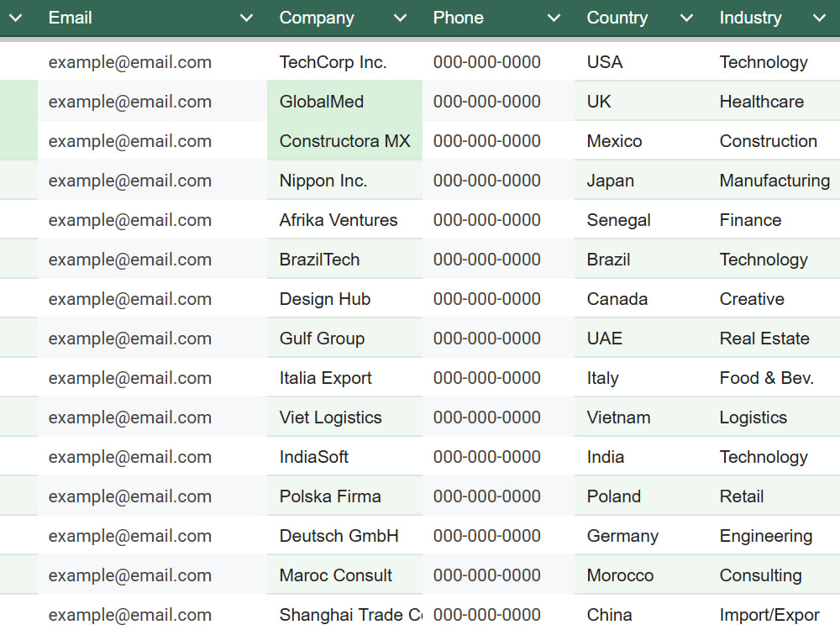The width and height of the screenshot is (840, 630).
Task: Select the Maroc Consult cell
Action: 344,575
